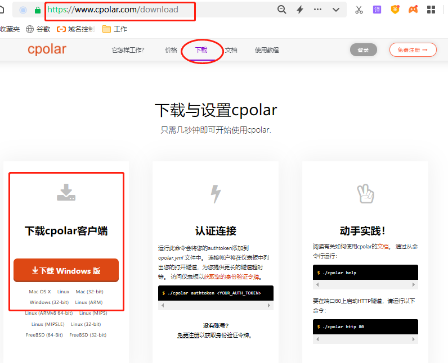Click the 下载与设置cpolar heading
Screen dimensions: 448x363
pos(216,110)
